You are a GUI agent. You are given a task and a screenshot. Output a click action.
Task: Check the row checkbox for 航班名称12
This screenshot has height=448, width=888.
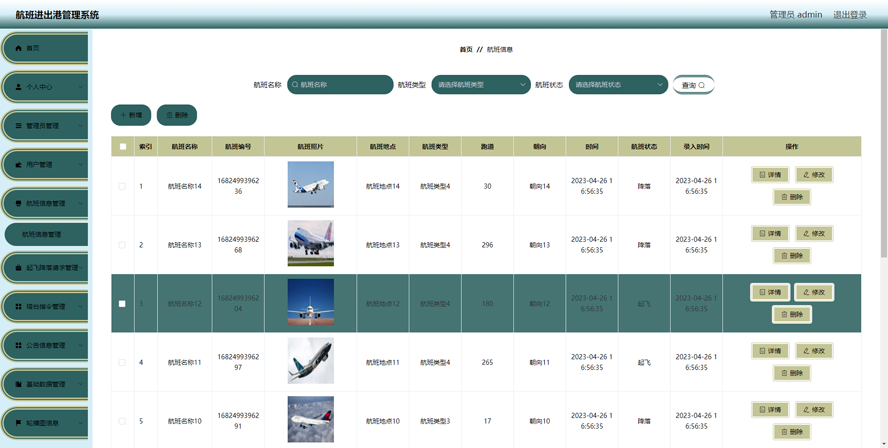122,304
